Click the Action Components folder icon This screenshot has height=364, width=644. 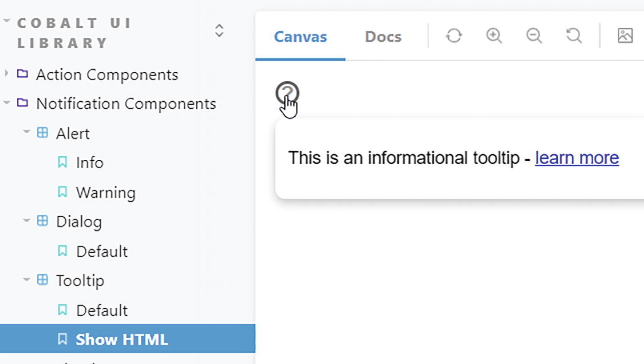pyautogui.click(x=22, y=74)
